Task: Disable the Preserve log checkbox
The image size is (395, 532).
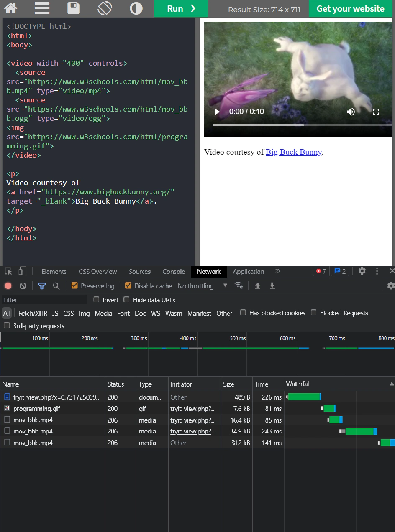Action: [75, 286]
